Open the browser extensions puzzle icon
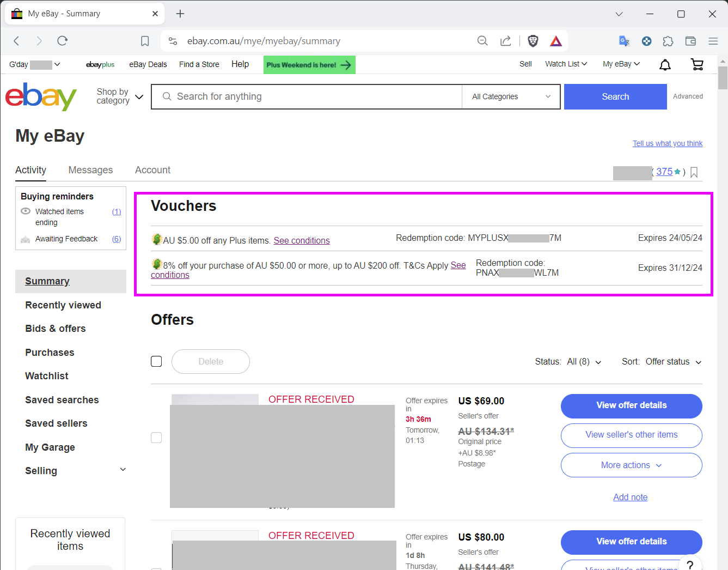Screen dimensions: 728x570 tap(668, 41)
